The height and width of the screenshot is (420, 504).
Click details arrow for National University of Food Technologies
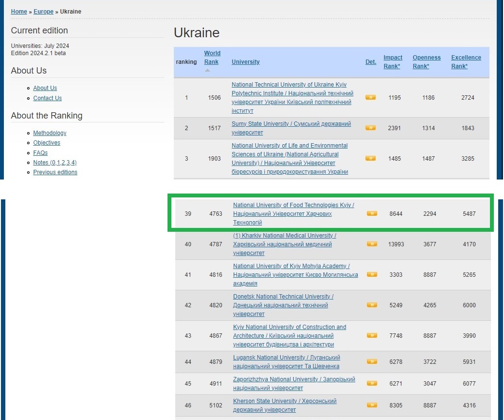(x=372, y=213)
